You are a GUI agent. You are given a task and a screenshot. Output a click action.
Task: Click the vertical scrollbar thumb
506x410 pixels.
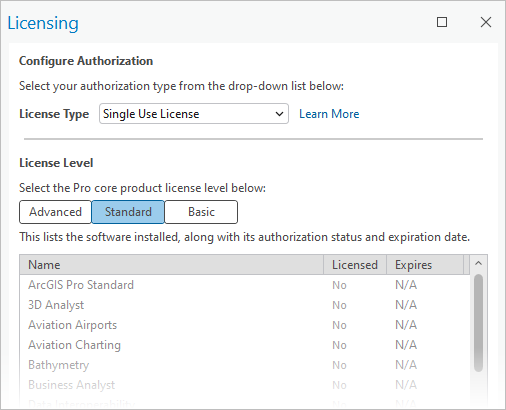(478, 323)
